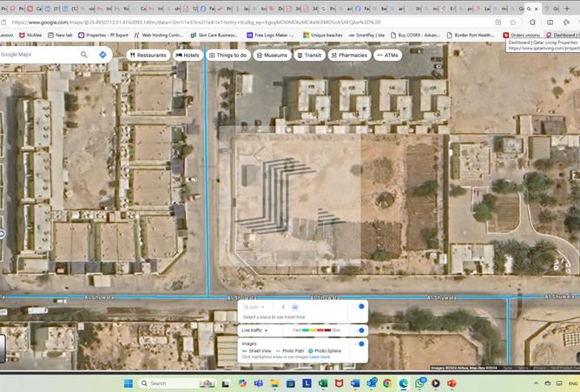580x392 pixels.
Task: Toggle the Live traffic layer switch
Action: click(359, 330)
